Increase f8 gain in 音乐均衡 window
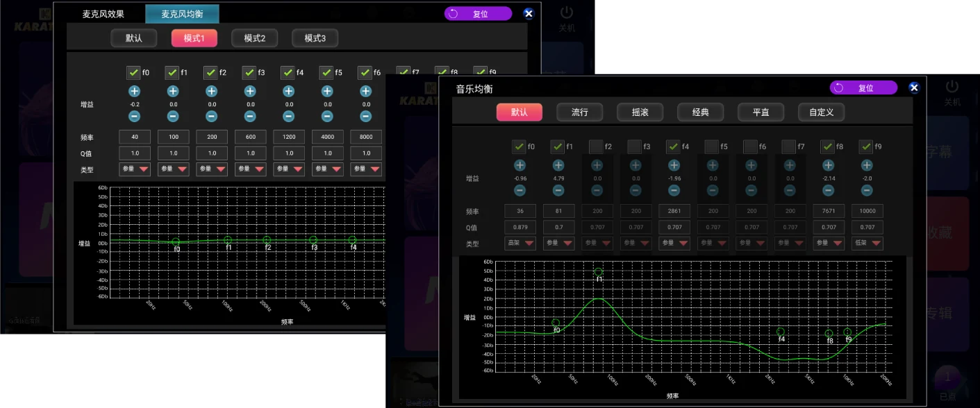This screenshot has height=408, width=980. [828, 165]
